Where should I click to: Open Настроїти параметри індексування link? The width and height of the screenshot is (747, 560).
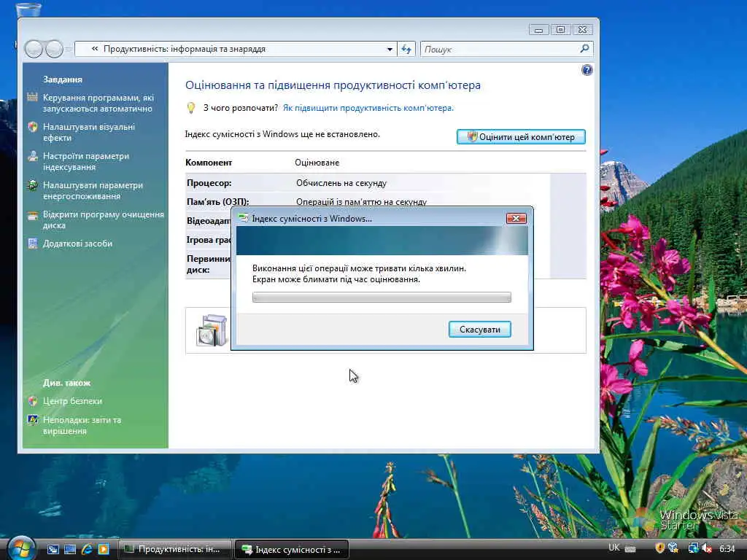point(86,161)
